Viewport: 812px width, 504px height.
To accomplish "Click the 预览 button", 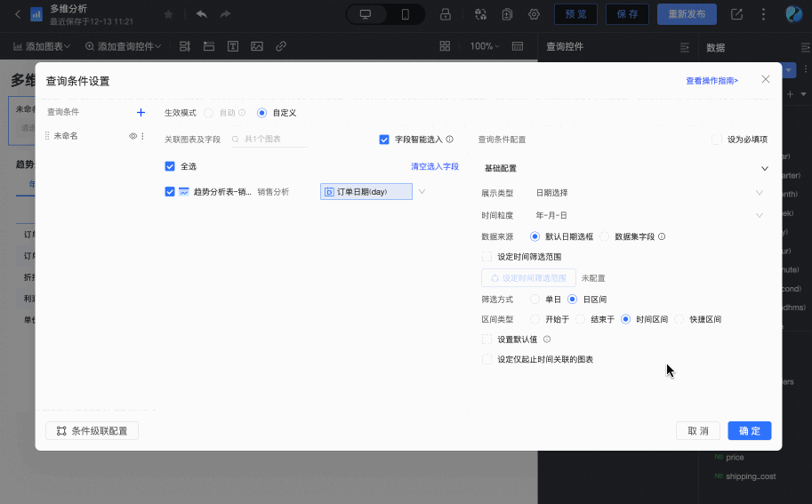I will (x=575, y=14).
